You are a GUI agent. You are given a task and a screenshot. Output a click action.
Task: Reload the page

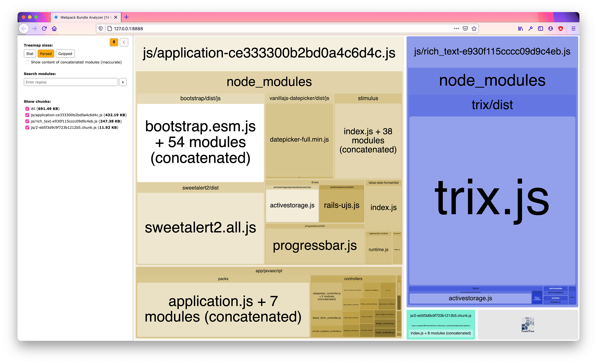(x=44, y=29)
